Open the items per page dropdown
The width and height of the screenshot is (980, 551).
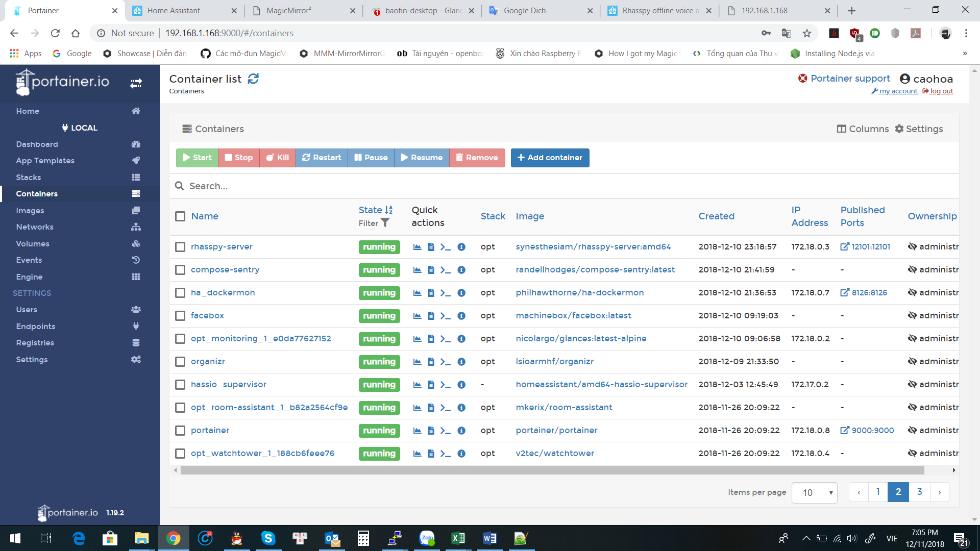click(x=814, y=492)
